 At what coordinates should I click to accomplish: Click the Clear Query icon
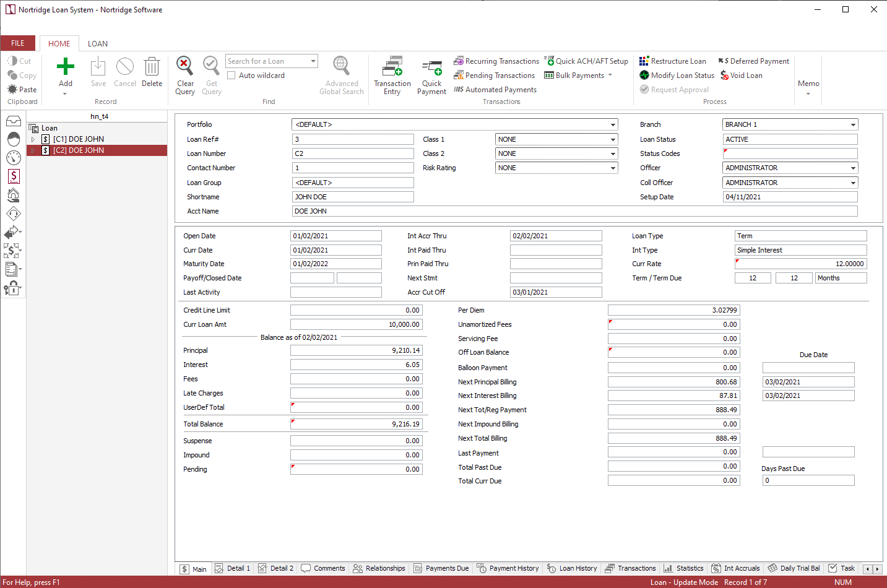click(x=184, y=66)
